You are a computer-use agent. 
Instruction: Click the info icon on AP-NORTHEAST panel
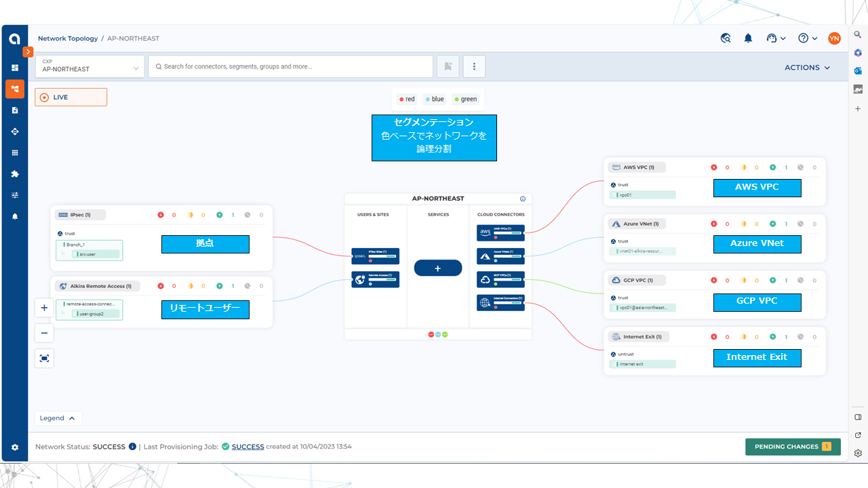click(x=523, y=199)
